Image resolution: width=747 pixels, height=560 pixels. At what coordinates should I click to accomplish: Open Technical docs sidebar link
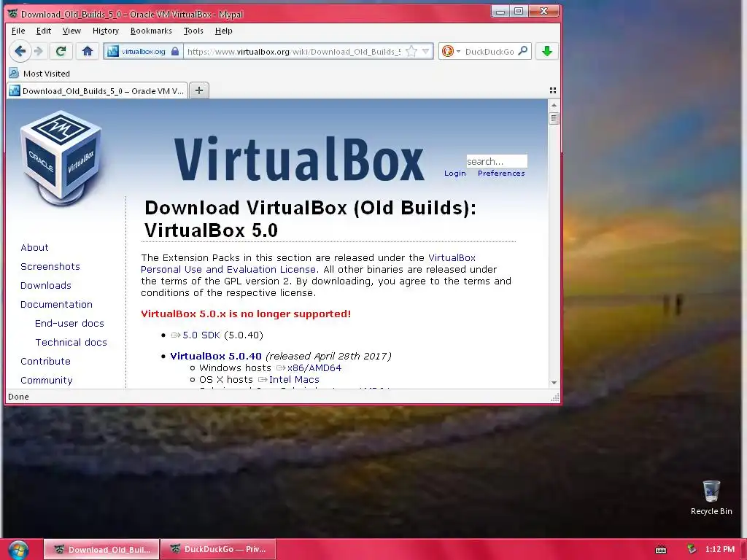tap(71, 343)
